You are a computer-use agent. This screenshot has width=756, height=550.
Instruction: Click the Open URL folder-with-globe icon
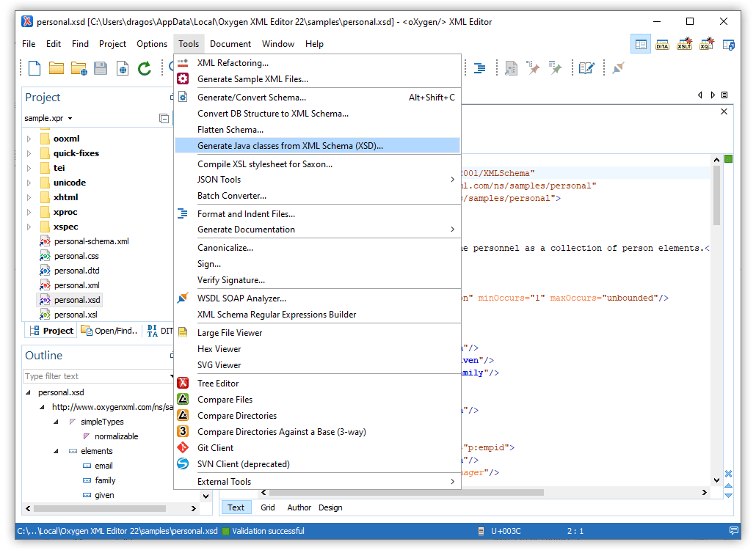[x=79, y=68]
